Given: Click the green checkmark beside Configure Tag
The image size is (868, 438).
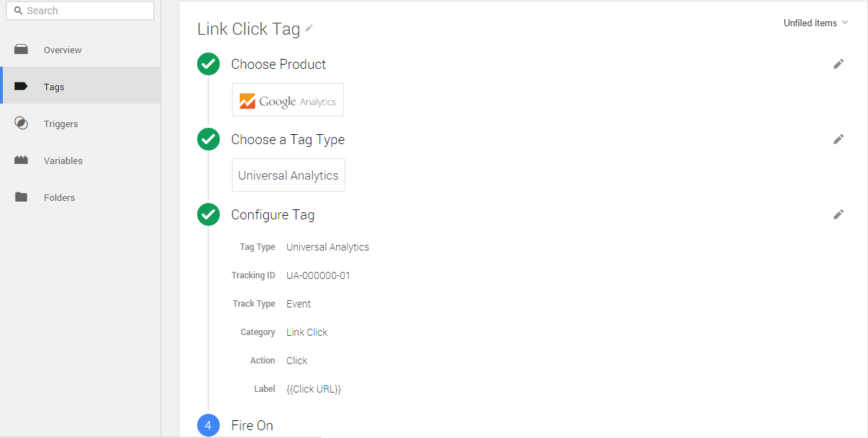Looking at the screenshot, I should 208,214.
